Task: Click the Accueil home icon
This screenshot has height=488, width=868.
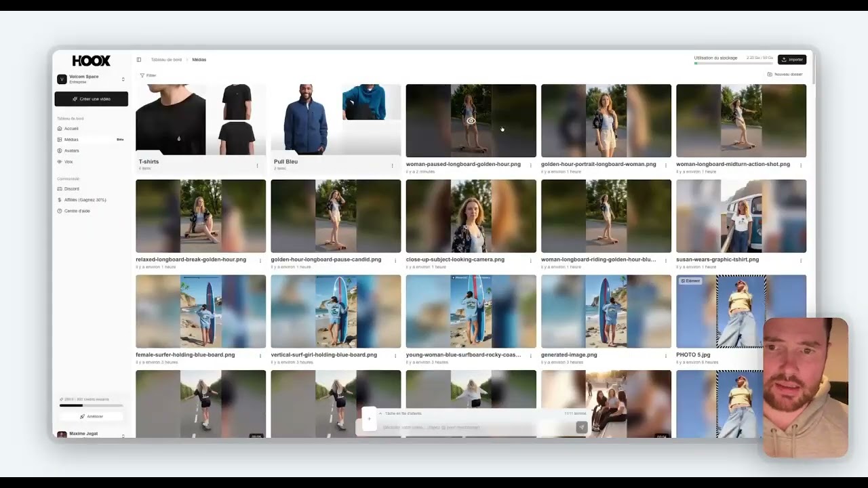Action: [x=60, y=128]
